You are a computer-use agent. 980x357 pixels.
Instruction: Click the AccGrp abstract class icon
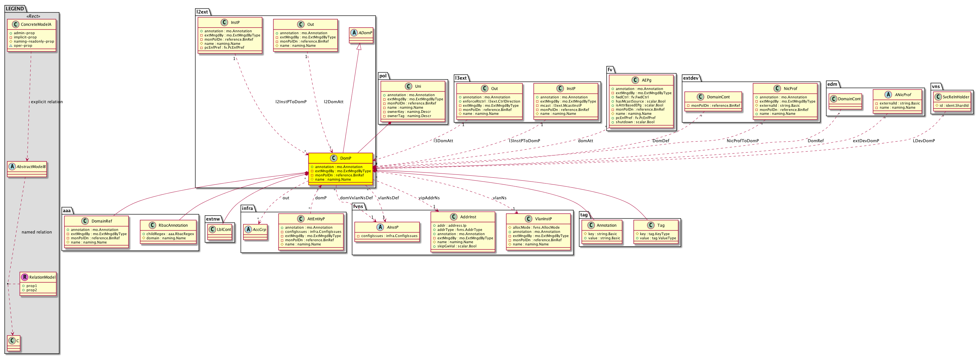[x=248, y=230]
